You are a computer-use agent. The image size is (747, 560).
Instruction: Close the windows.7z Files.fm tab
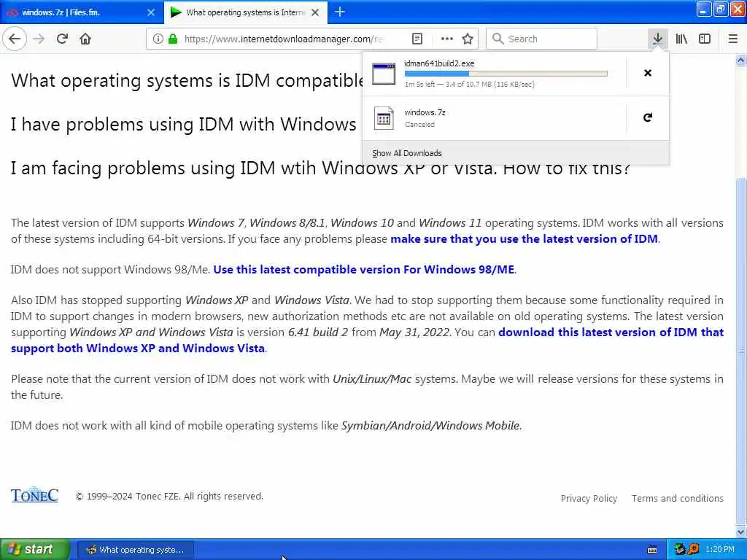coord(151,12)
